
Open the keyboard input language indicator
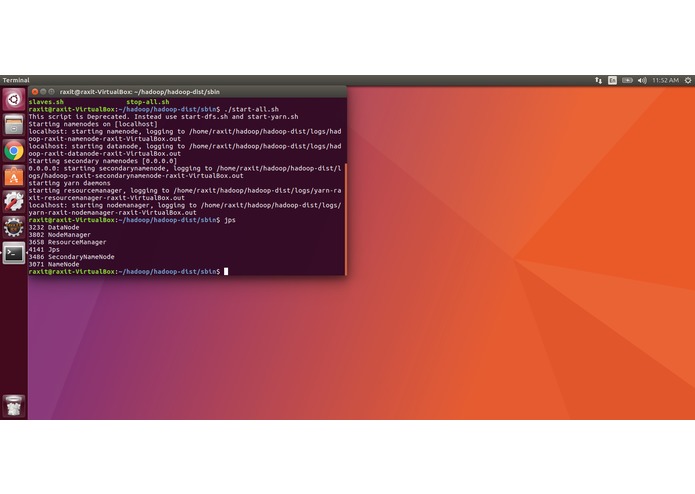(612, 80)
